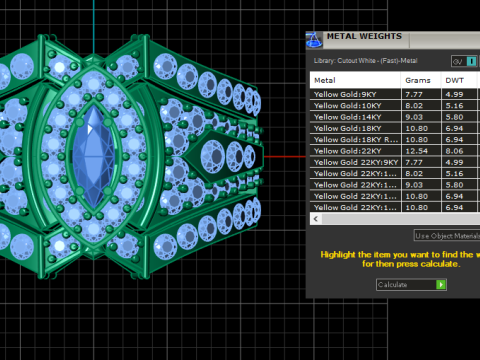Click 12.54 grams value for 22KY
The width and height of the screenshot is (480, 360).
(416, 151)
